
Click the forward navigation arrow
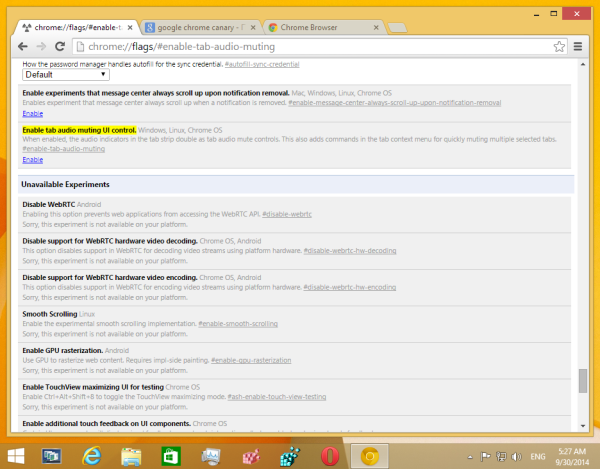click(41, 47)
